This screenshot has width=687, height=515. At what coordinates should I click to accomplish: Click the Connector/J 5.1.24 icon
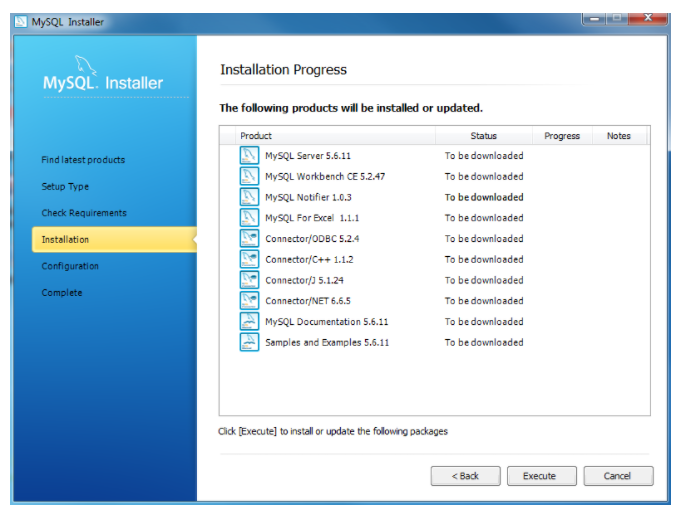pos(249,280)
